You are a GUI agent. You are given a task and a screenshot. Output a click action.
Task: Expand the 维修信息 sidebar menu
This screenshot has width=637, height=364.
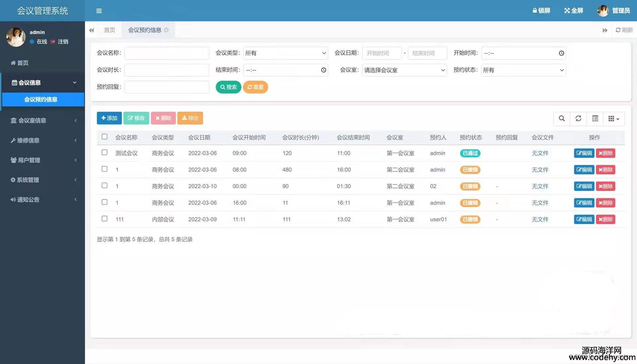(x=42, y=140)
